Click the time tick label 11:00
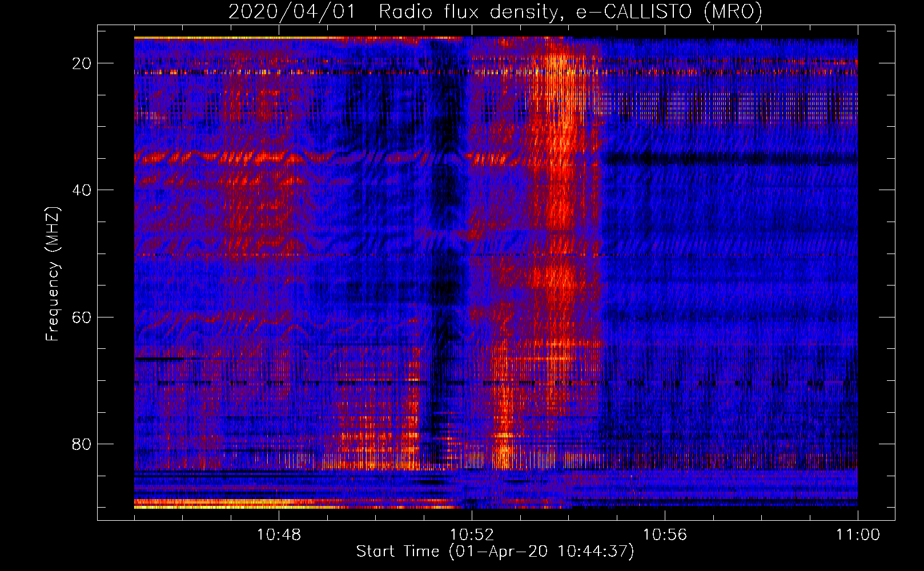Viewport: 924px width, 571px height. pyautogui.click(x=858, y=535)
